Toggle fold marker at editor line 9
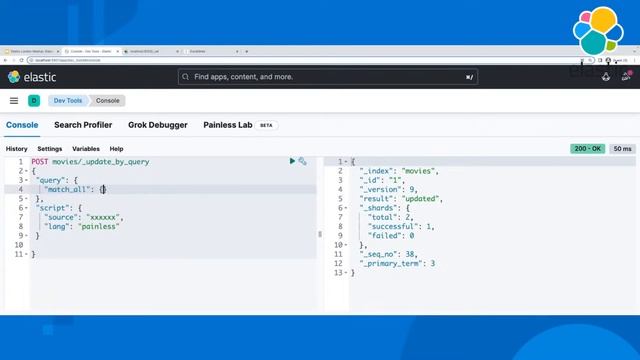Screen dimensions: 640x360 click(27, 236)
